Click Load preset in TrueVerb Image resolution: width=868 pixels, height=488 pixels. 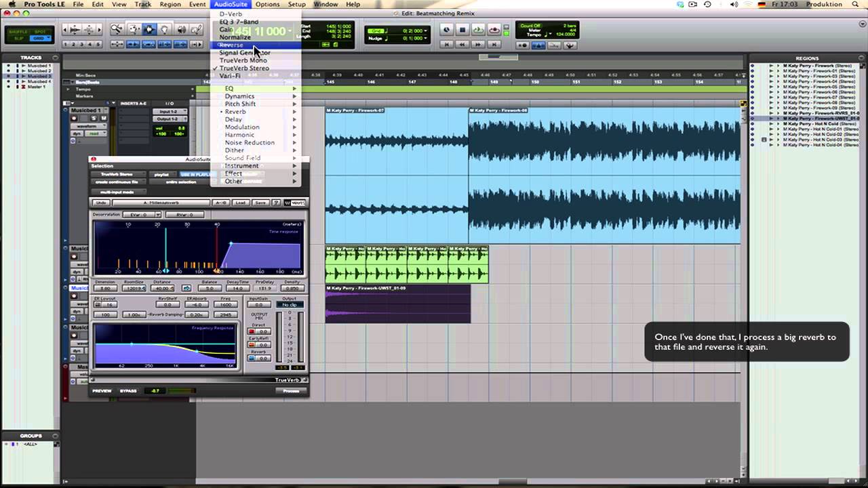tap(240, 203)
